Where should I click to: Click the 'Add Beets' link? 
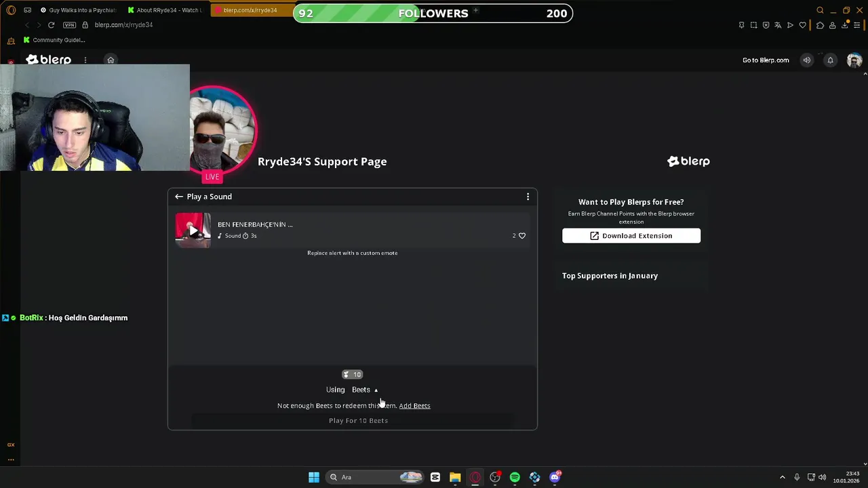[414, 405]
